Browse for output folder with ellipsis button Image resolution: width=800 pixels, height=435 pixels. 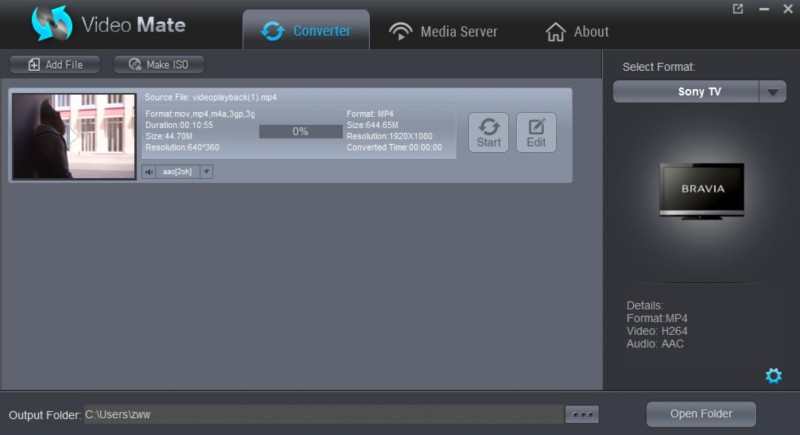pos(581,414)
